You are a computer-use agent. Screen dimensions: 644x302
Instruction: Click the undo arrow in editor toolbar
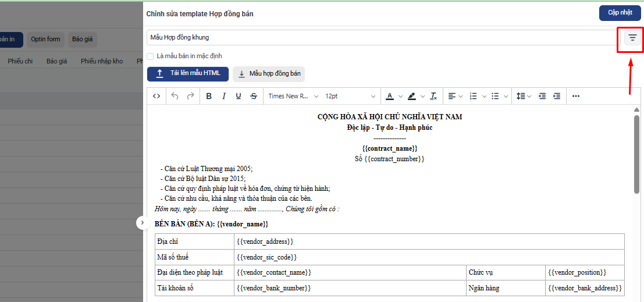175,96
